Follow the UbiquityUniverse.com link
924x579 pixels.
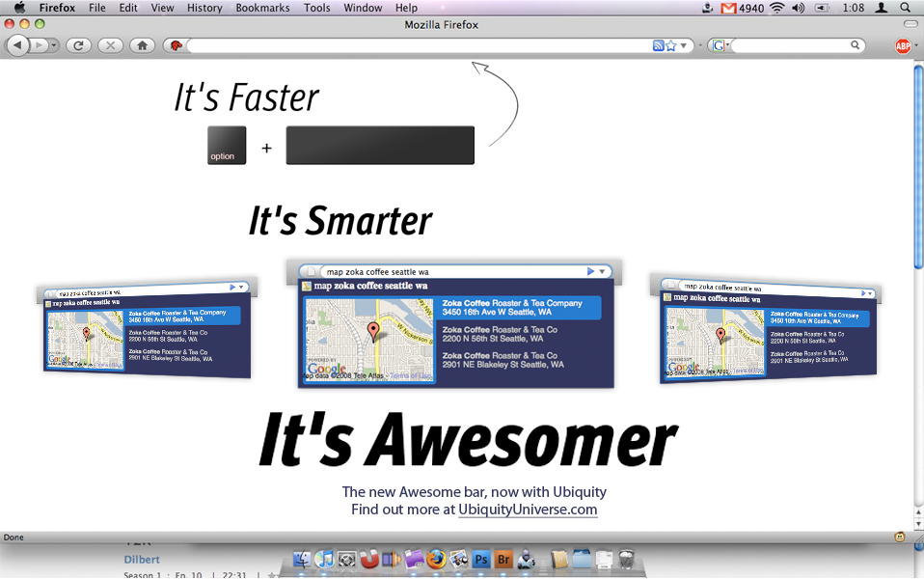(528, 510)
